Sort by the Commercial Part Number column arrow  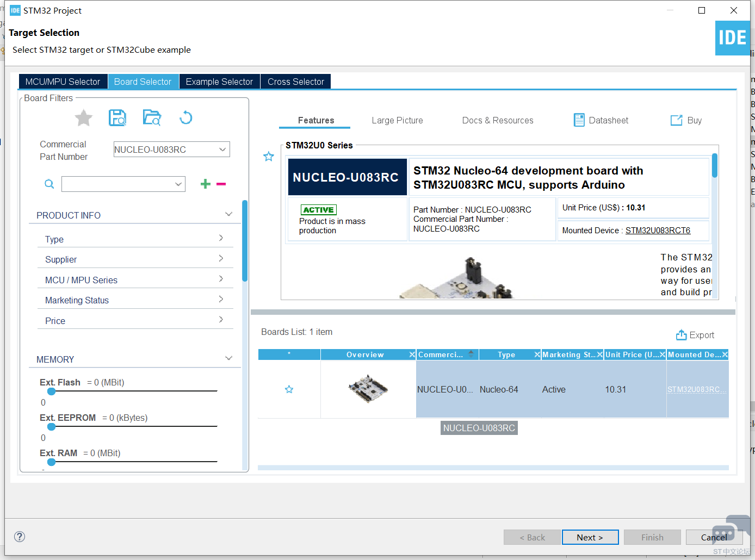click(x=471, y=353)
